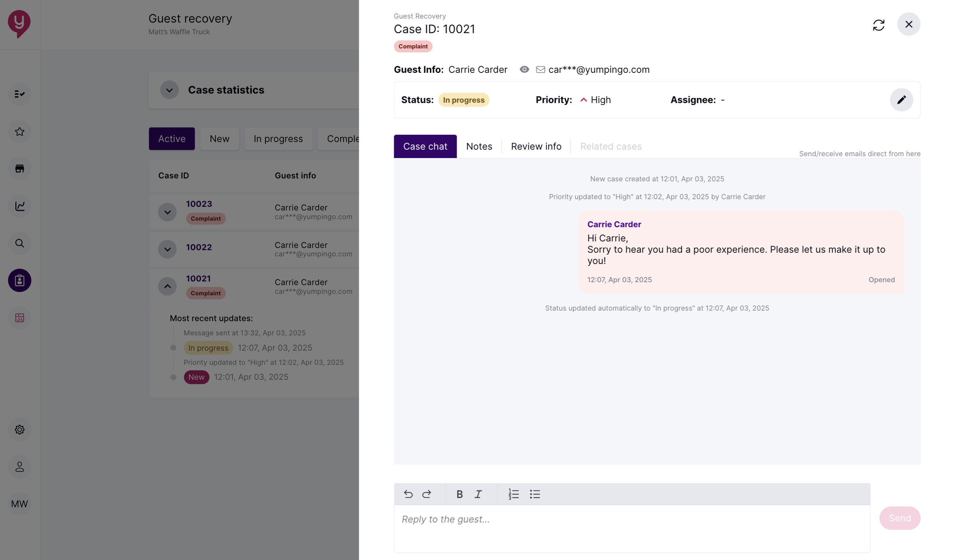Open the star reviews sidebar icon
Image resolution: width=955 pixels, height=560 pixels.
[20, 131]
